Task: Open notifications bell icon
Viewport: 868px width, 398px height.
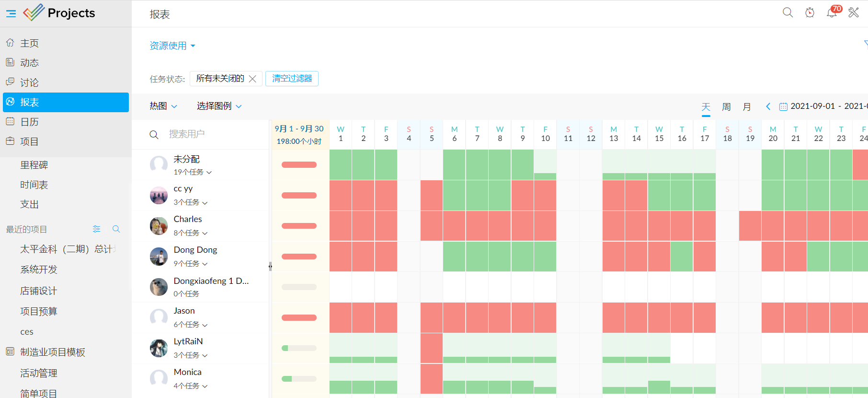Action: click(832, 13)
